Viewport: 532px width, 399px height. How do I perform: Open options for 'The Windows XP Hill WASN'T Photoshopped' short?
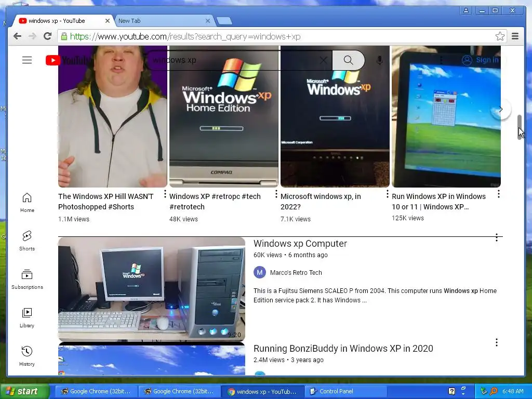(165, 194)
